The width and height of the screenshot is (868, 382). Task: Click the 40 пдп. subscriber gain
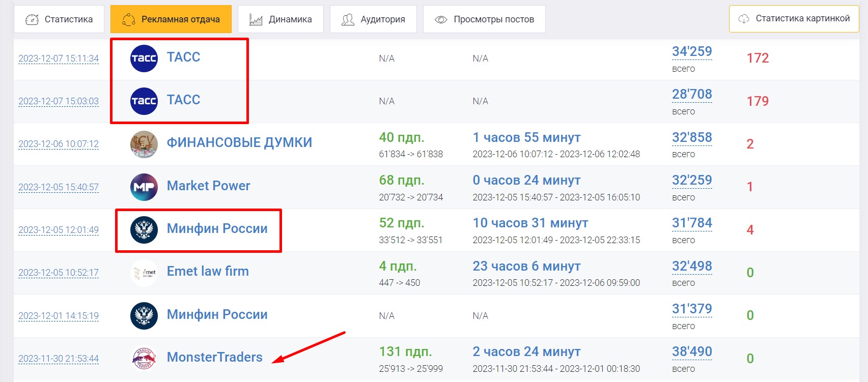coord(402,137)
